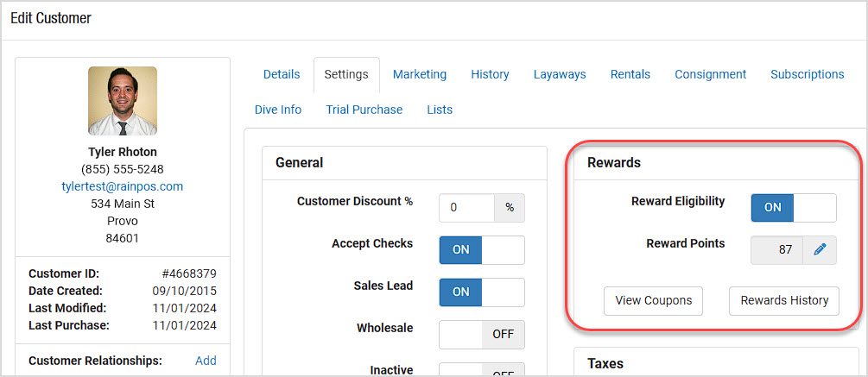
Task: Open the Consignment tab
Action: coord(710,74)
